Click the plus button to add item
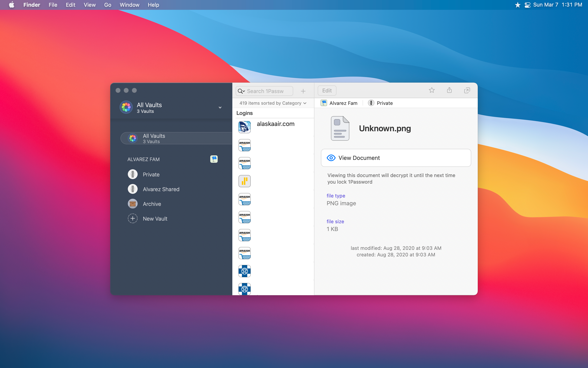Image resolution: width=588 pixels, height=368 pixels. coord(303,91)
